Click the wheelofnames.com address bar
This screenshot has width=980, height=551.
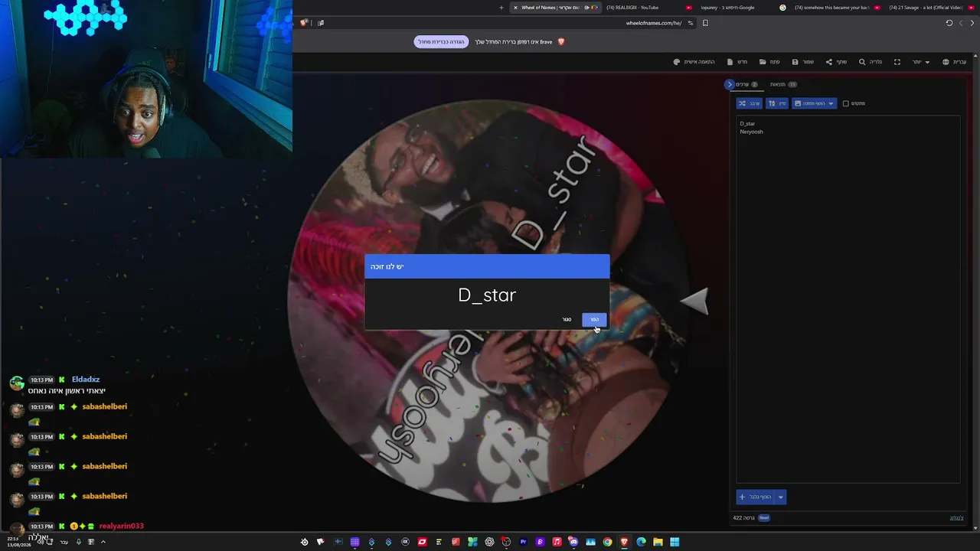click(653, 23)
